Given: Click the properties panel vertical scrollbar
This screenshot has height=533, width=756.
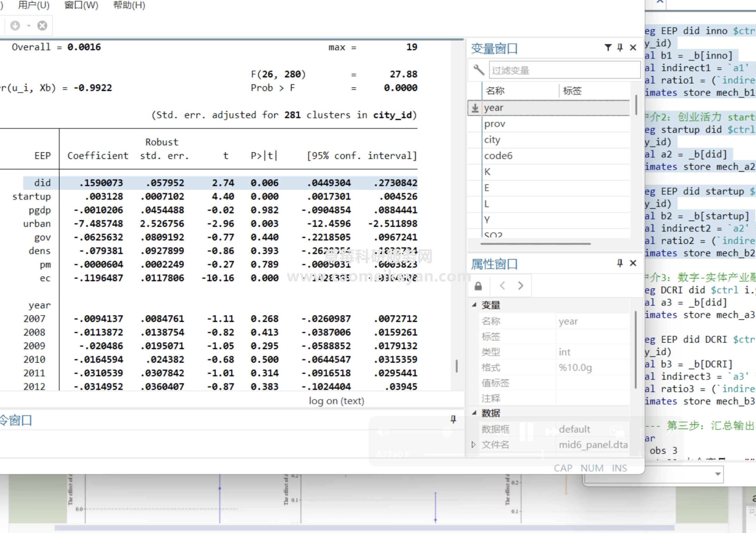Looking at the screenshot, I should (x=636, y=350).
